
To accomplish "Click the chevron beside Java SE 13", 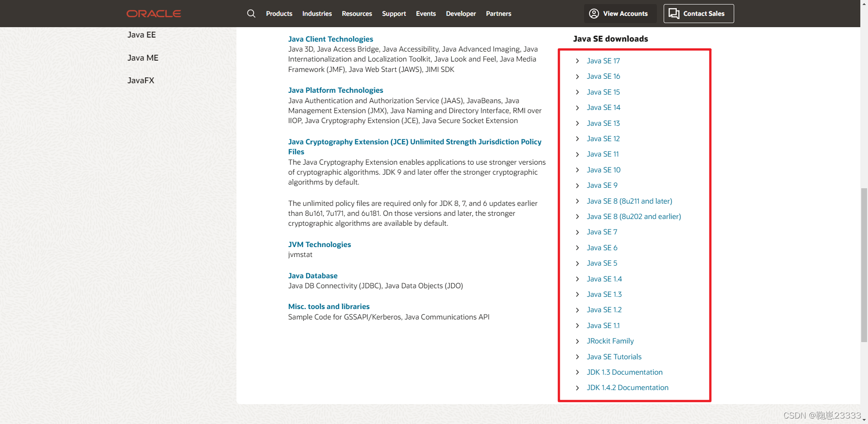I will [577, 124].
